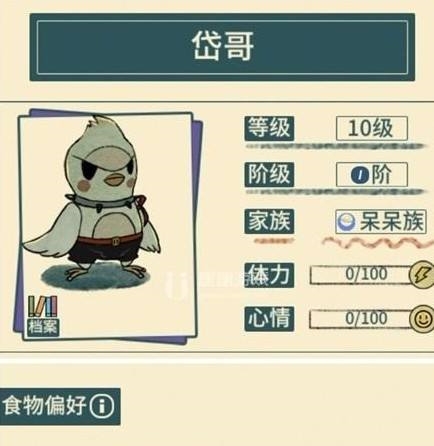Tap the lightning bolt stamina icon
Screen dimensions: 434x446
[422, 275]
